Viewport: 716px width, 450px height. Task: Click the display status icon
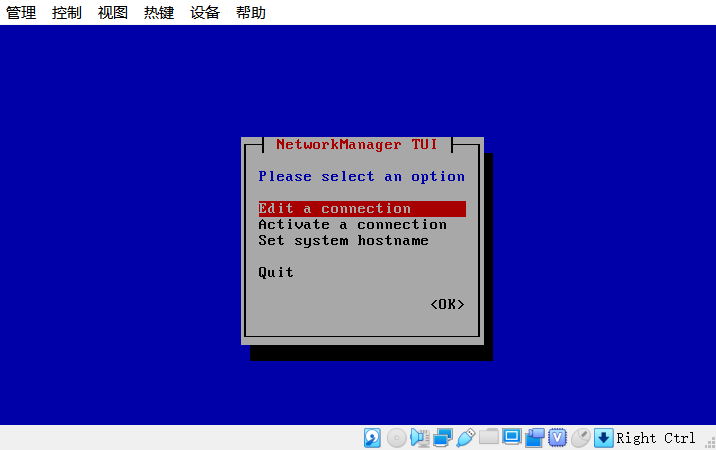(511, 437)
